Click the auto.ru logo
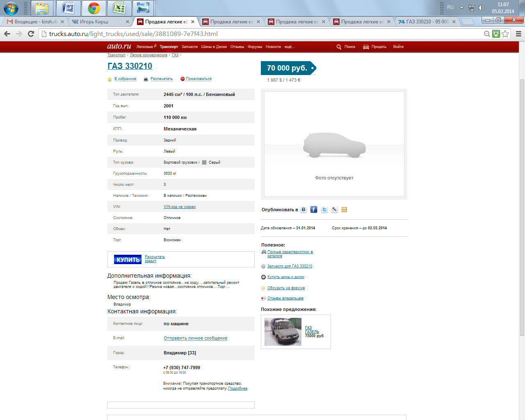525x420 pixels. 119,46
